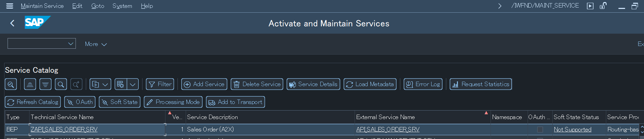644x139 pixels.
Task: Click the unlock icon in title bar
Action: [x=603, y=6]
